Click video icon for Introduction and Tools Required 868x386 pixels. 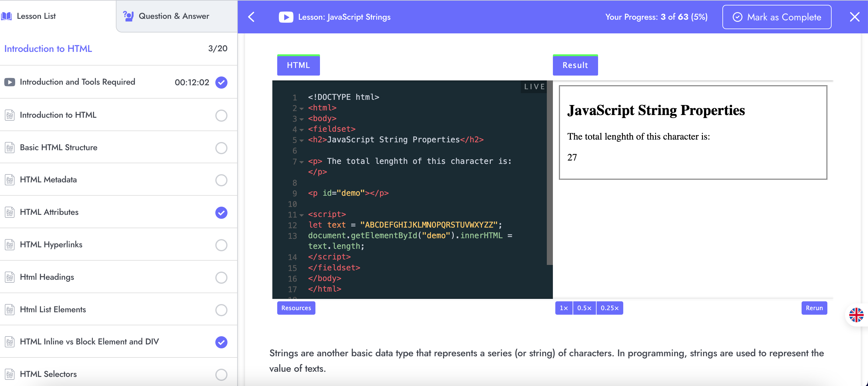[9, 82]
